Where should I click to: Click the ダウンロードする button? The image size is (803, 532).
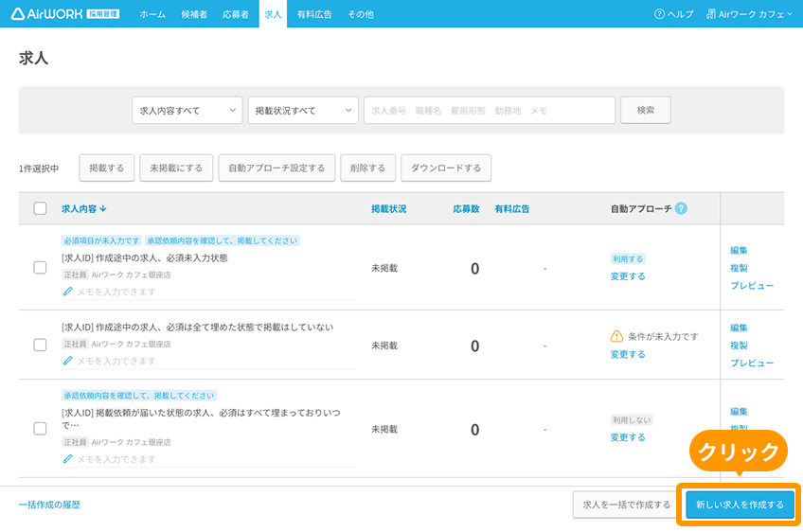pyautogui.click(x=446, y=168)
